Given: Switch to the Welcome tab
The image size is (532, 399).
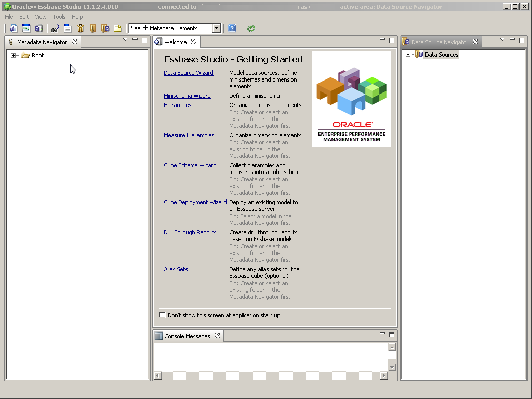Looking at the screenshot, I should (176, 42).
